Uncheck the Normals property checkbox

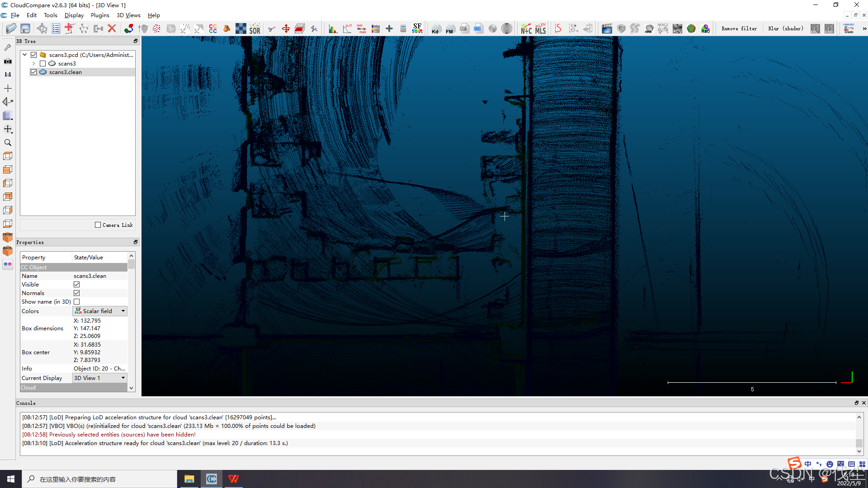coord(77,293)
